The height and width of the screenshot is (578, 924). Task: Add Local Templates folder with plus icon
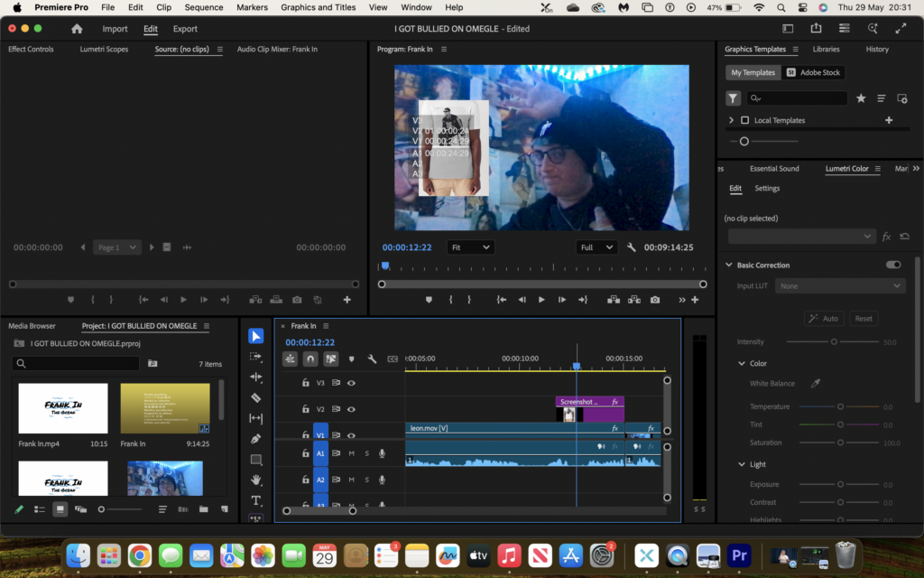pos(889,120)
